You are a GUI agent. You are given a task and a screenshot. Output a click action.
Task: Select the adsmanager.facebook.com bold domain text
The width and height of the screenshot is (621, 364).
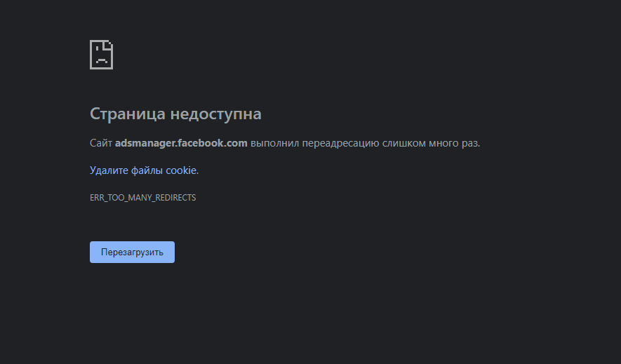(181, 143)
